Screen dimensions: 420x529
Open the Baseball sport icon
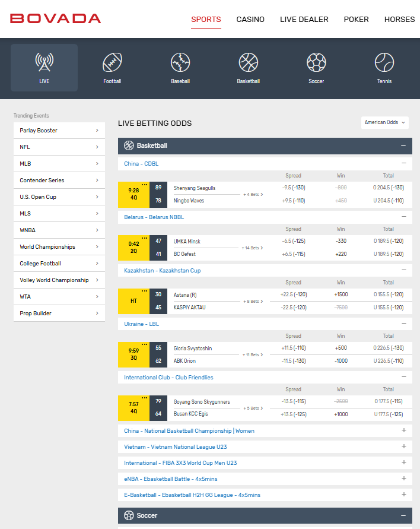pyautogui.click(x=180, y=62)
